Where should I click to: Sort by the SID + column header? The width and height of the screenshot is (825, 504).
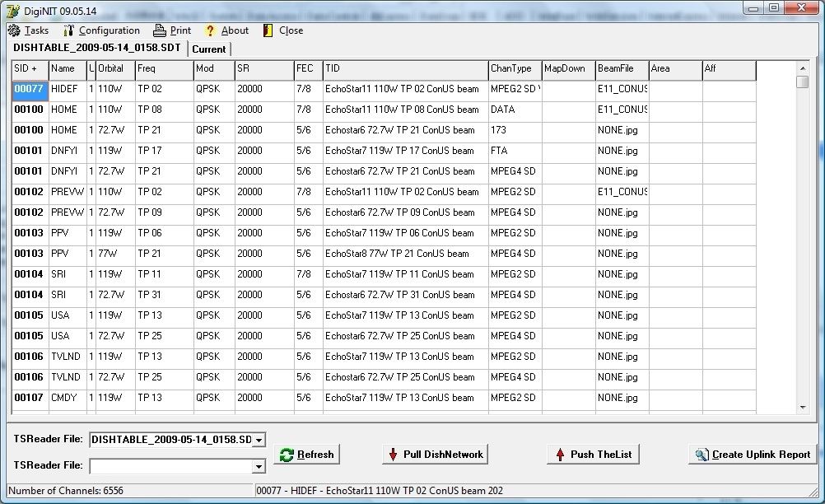click(x=30, y=71)
